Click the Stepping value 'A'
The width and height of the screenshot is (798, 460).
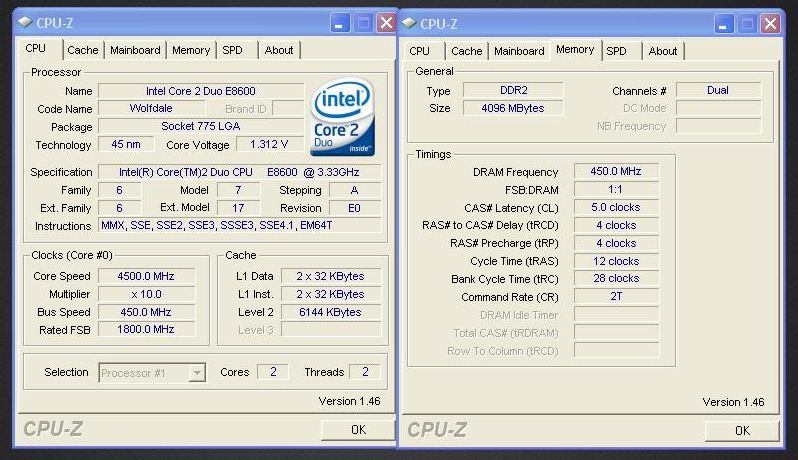(355, 190)
